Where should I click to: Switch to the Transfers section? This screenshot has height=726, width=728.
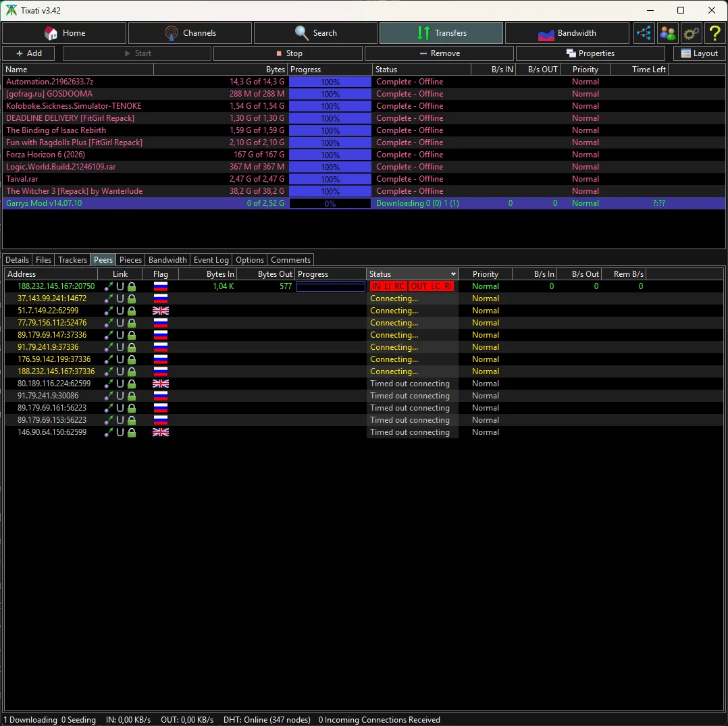click(x=441, y=33)
